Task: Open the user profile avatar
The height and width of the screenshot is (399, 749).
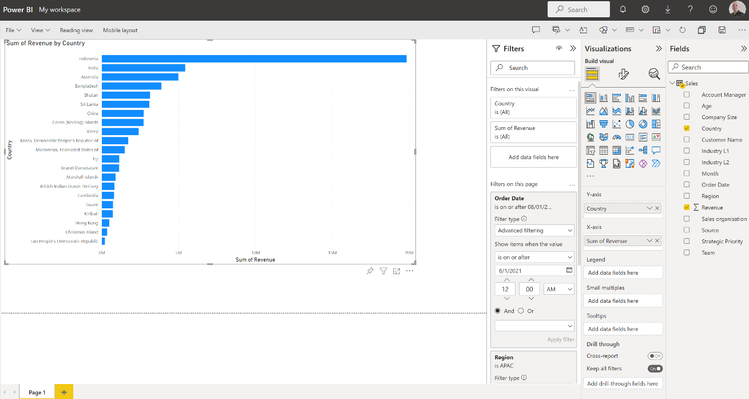Action: [737, 9]
